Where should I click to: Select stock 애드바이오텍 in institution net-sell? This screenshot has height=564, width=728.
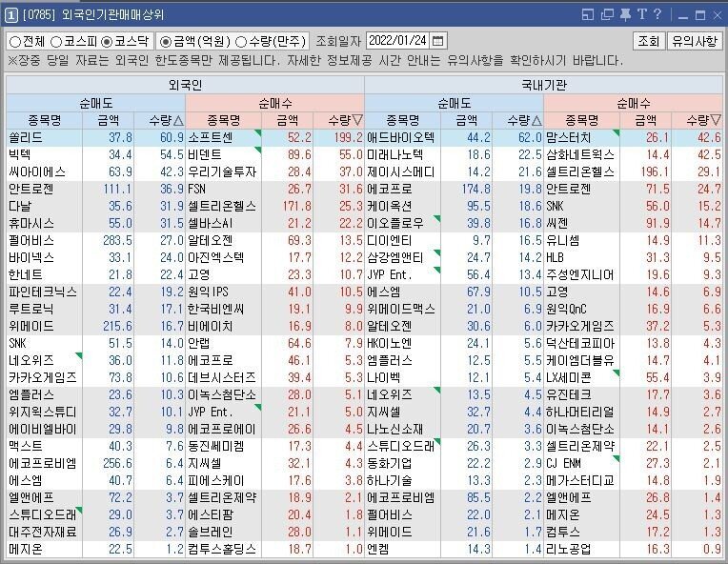pyautogui.click(x=400, y=138)
